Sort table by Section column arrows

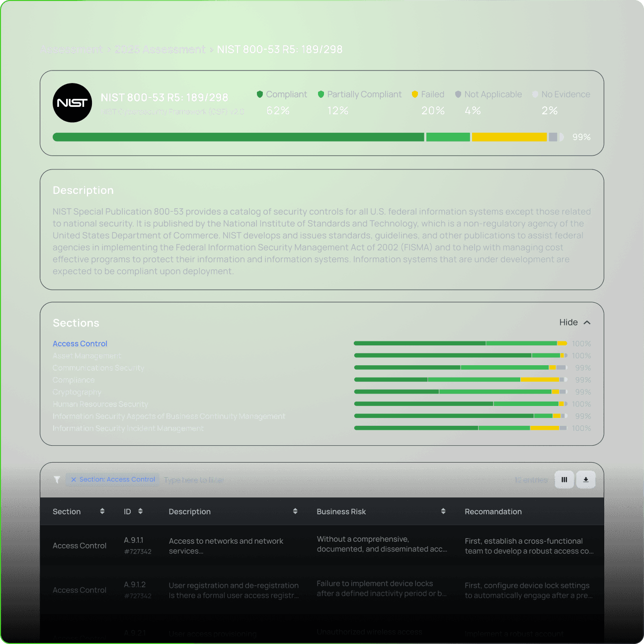click(102, 511)
